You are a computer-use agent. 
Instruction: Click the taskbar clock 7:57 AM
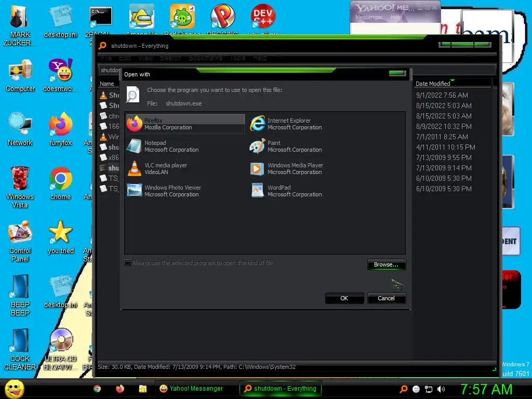pyautogui.click(x=486, y=389)
